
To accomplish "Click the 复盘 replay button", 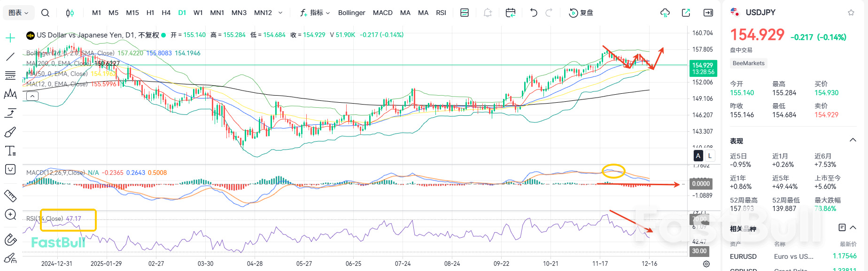I will (x=581, y=13).
